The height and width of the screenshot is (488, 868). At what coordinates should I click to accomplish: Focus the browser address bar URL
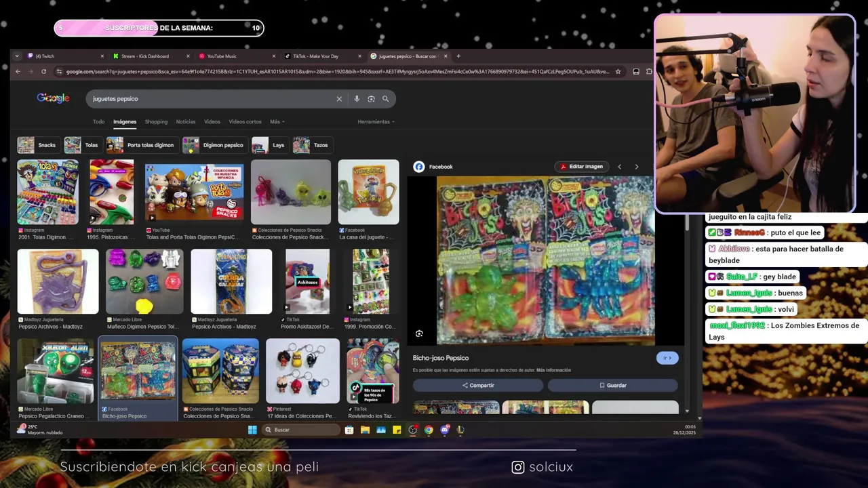click(x=338, y=71)
